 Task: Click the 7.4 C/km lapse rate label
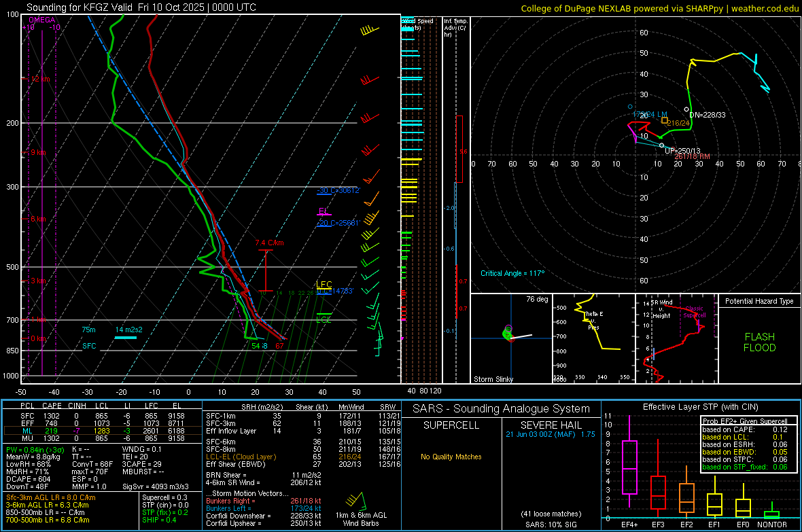pyautogui.click(x=270, y=243)
